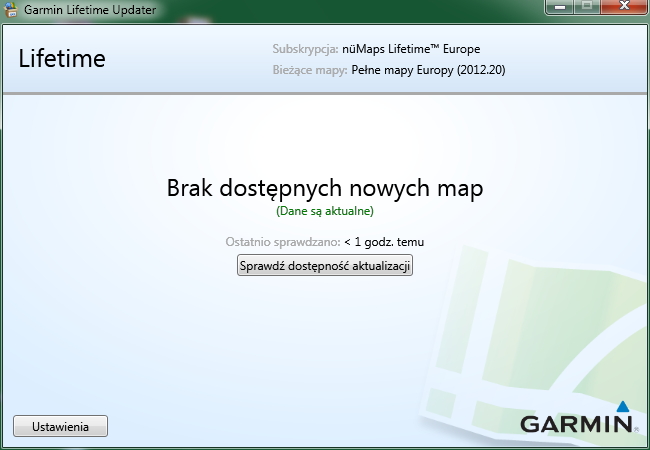650x450 pixels.
Task: Click 'nüMaps Lifetime™ Europe' subscription text
Action: point(411,49)
